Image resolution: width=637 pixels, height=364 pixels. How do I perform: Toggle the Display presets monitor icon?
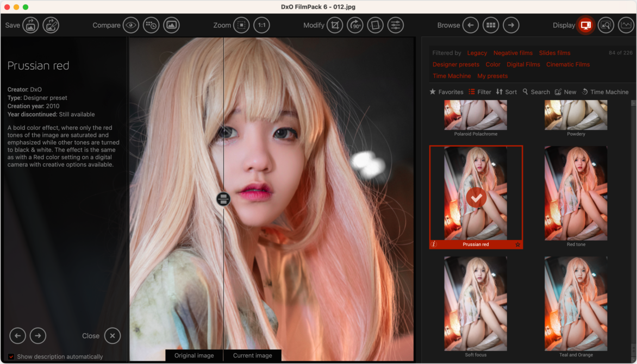586,25
